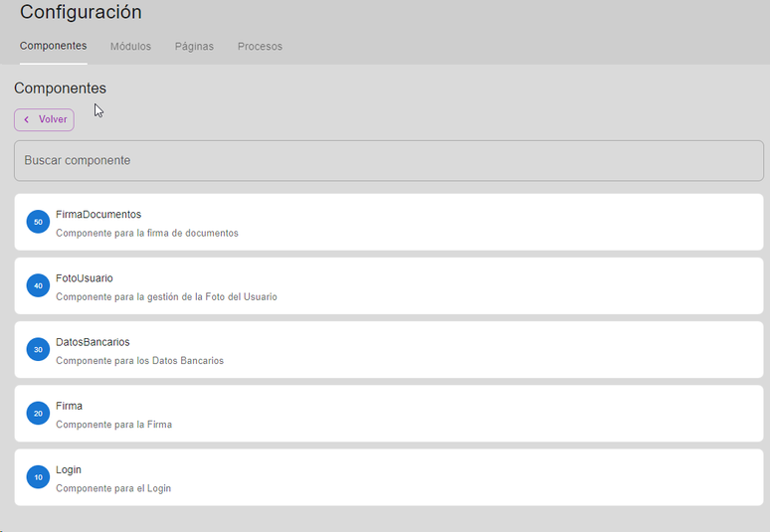770x532 pixels.
Task: Click description 'Componente para los Datos Bancarios'
Action: point(139,361)
